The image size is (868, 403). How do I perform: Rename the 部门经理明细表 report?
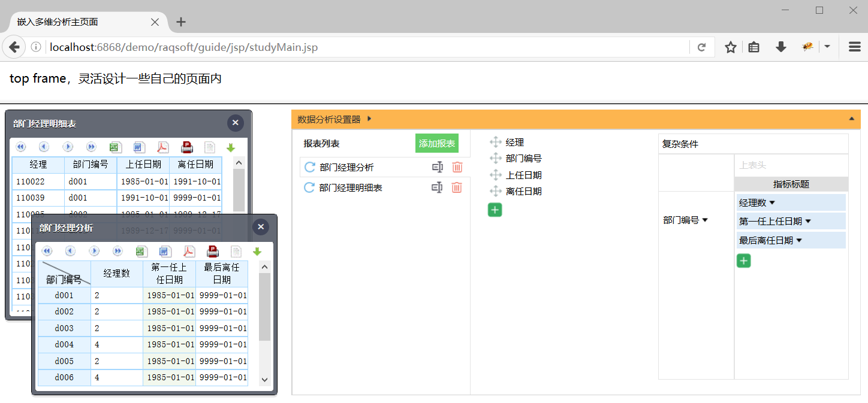pos(438,187)
